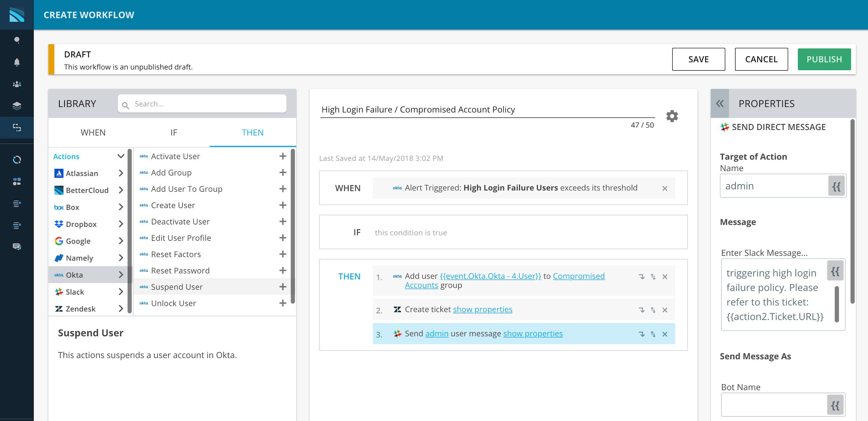Click braces icon in Bot Name field
The height and width of the screenshot is (421, 868).
click(x=835, y=405)
